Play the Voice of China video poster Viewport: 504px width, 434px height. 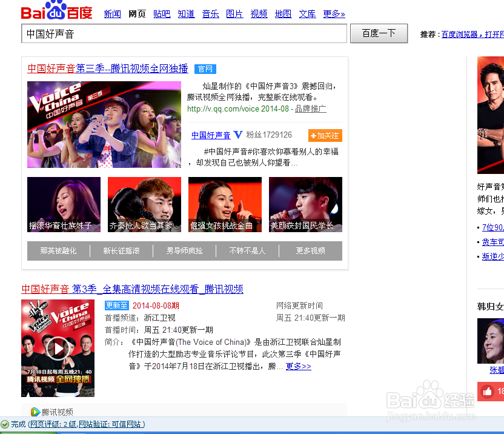pos(58,348)
